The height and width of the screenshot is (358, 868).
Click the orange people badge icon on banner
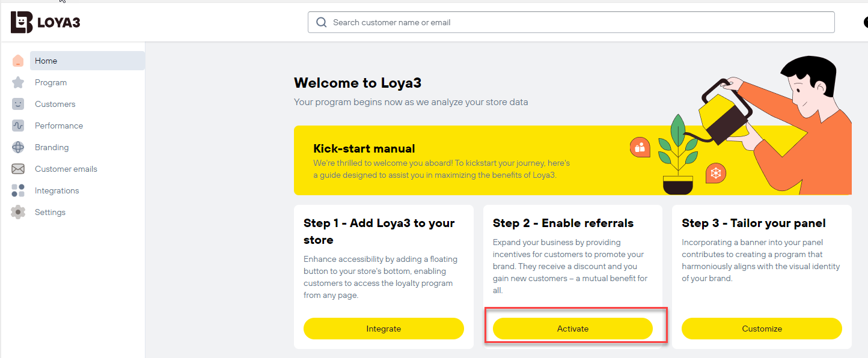tap(640, 147)
